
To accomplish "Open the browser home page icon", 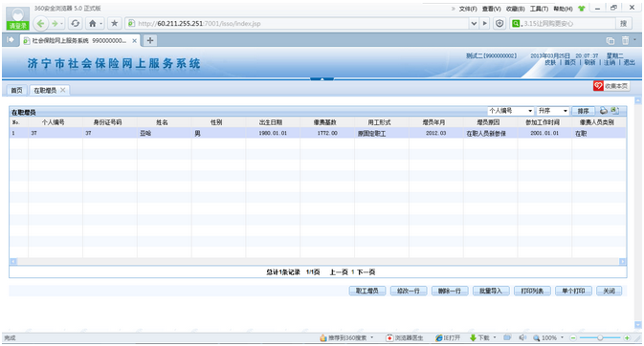I will pyautogui.click(x=93, y=23).
